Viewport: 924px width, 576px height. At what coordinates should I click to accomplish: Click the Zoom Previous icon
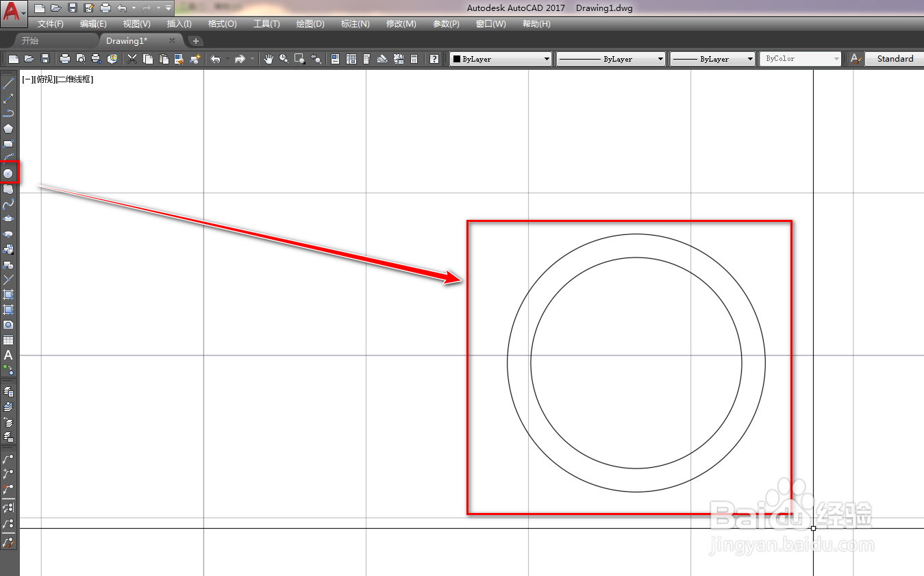[316, 59]
